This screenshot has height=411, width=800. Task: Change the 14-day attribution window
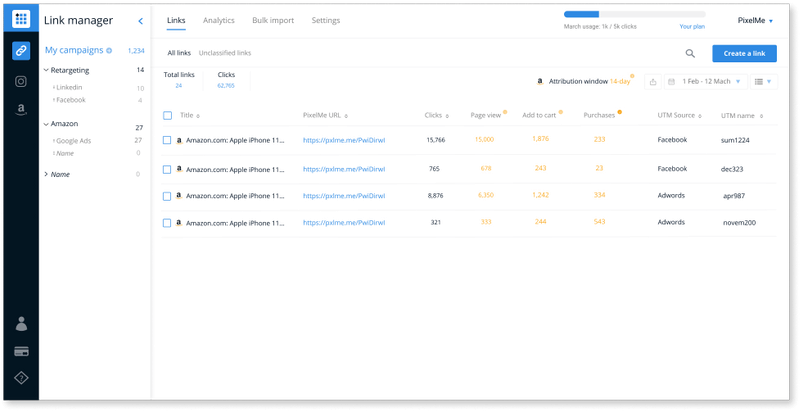point(620,82)
